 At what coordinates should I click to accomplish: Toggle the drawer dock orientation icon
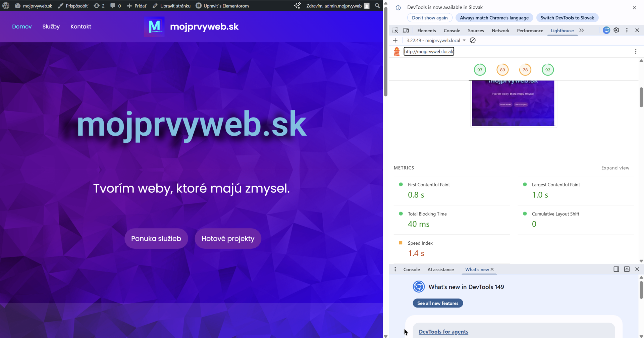point(616,269)
